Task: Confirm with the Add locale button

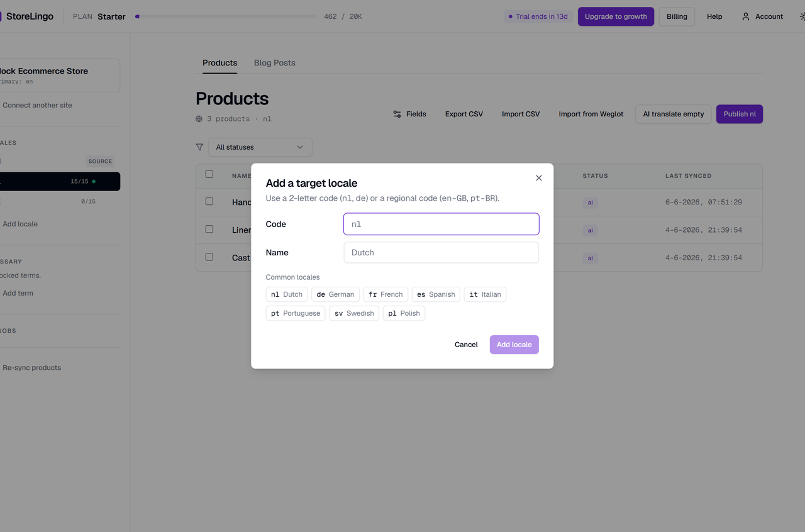Action: click(514, 345)
